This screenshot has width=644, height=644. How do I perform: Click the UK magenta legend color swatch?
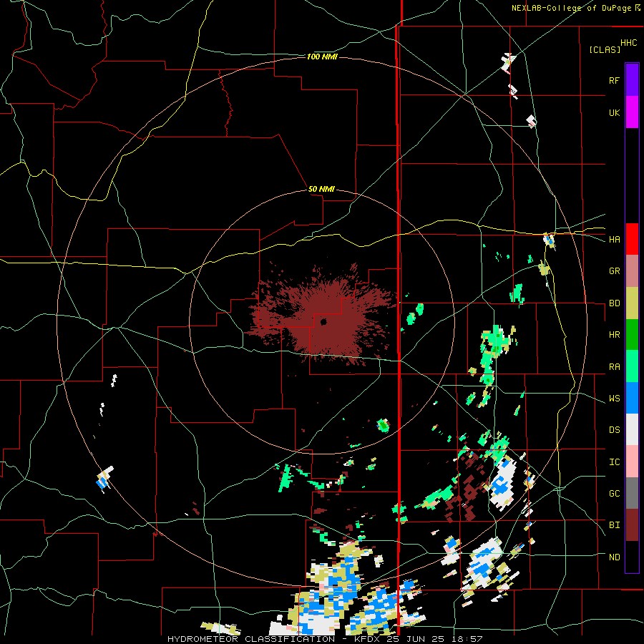pyautogui.click(x=632, y=112)
